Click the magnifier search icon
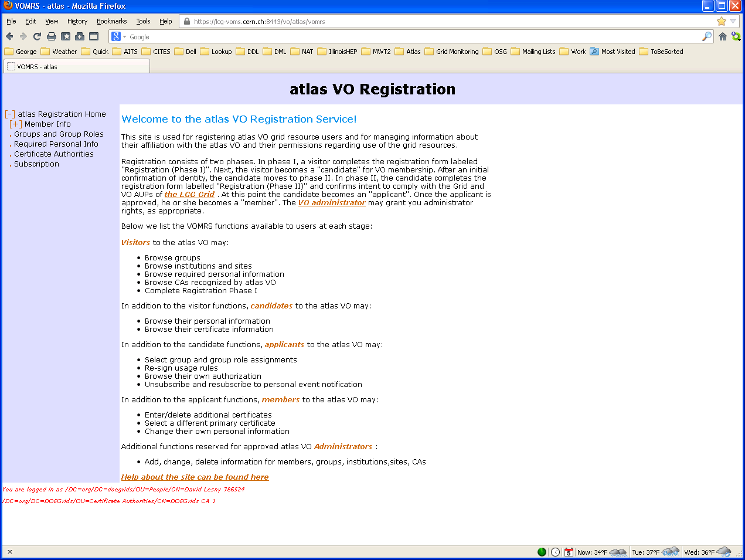The image size is (745, 560). (706, 36)
